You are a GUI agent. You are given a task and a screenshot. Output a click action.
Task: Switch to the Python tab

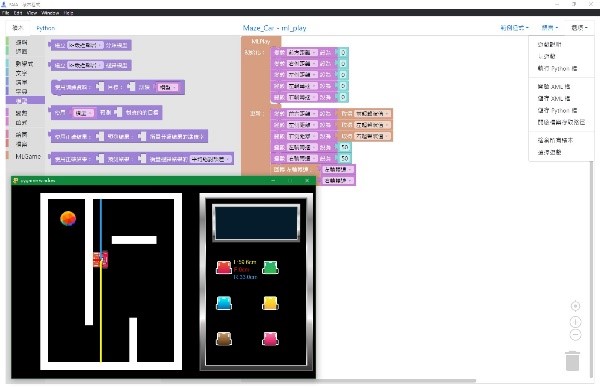click(x=46, y=28)
